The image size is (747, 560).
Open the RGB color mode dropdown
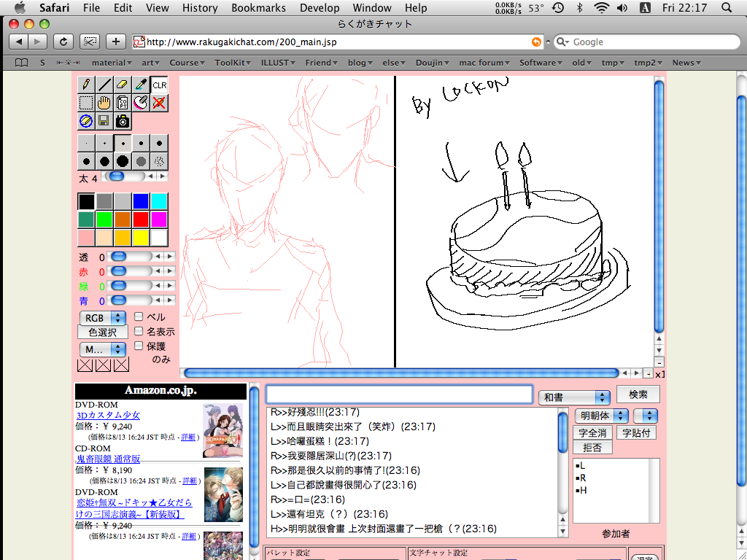pyautogui.click(x=102, y=318)
